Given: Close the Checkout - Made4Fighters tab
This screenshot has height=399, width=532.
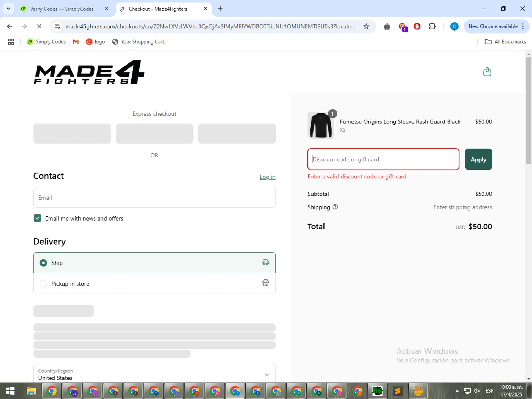Looking at the screenshot, I should pos(205,9).
